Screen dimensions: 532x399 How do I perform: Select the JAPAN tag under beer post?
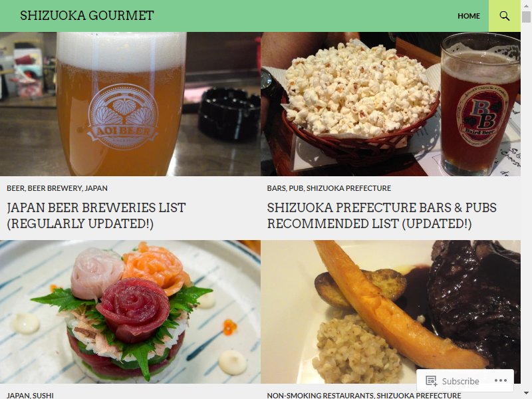click(96, 188)
